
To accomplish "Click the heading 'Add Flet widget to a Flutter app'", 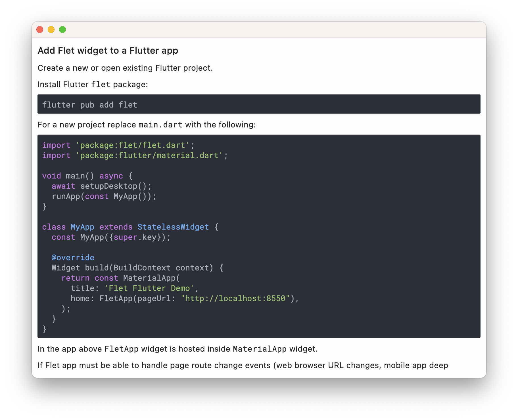I will click(x=108, y=51).
